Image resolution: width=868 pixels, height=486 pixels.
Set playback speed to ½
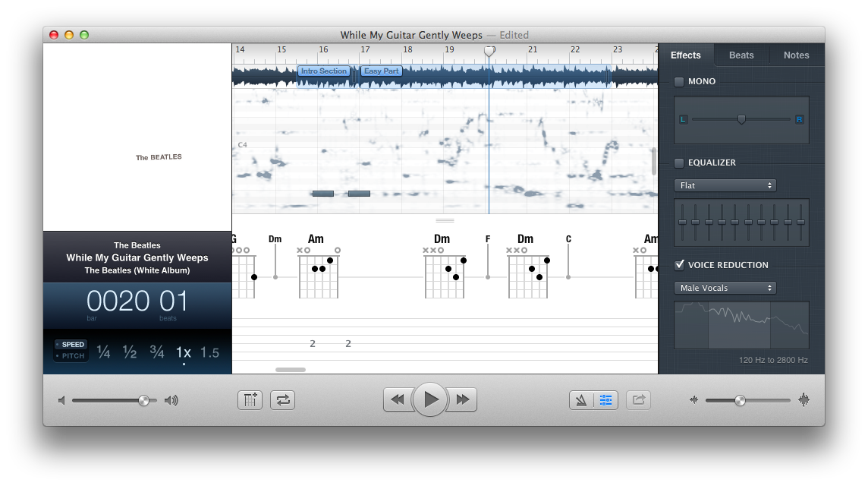[x=130, y=352]
